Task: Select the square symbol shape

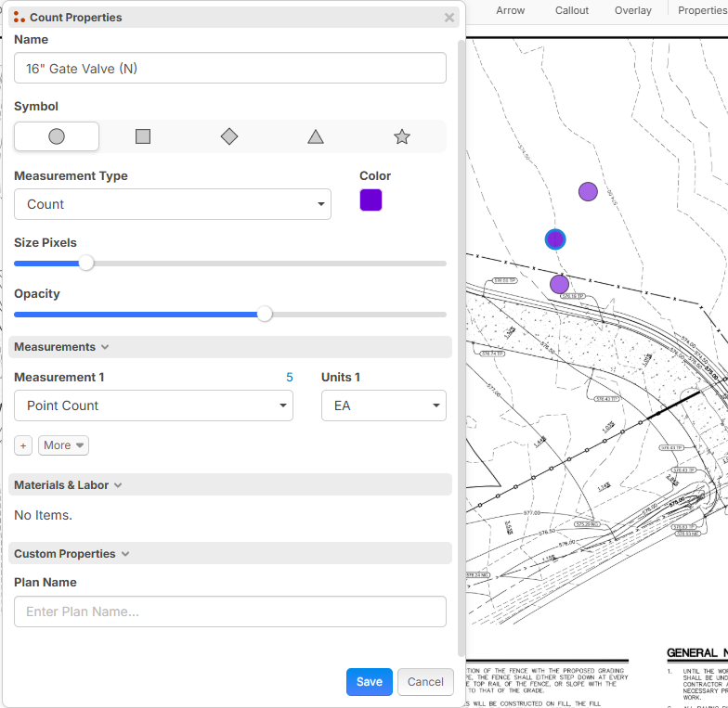Action: point(143,136)
